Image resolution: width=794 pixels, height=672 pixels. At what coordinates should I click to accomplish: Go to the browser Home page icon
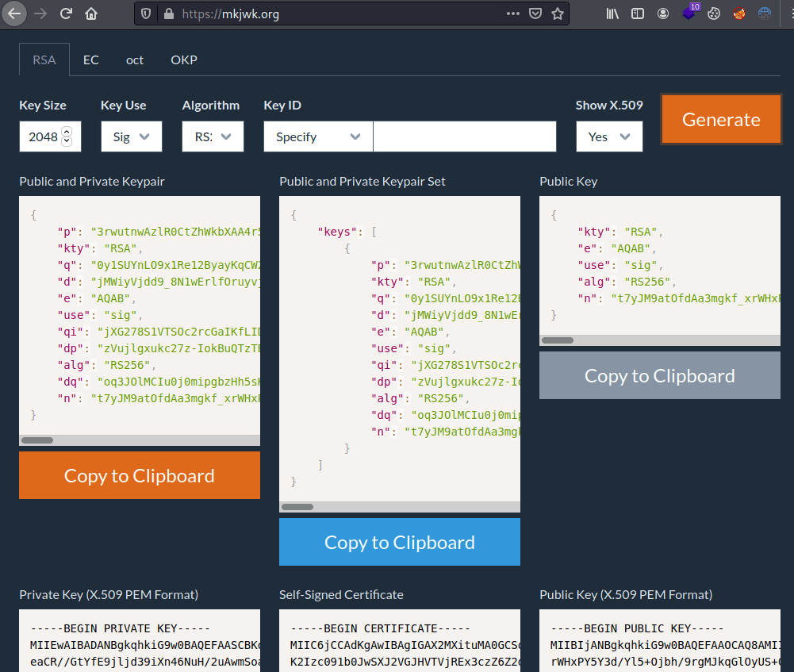coord(91,13)
